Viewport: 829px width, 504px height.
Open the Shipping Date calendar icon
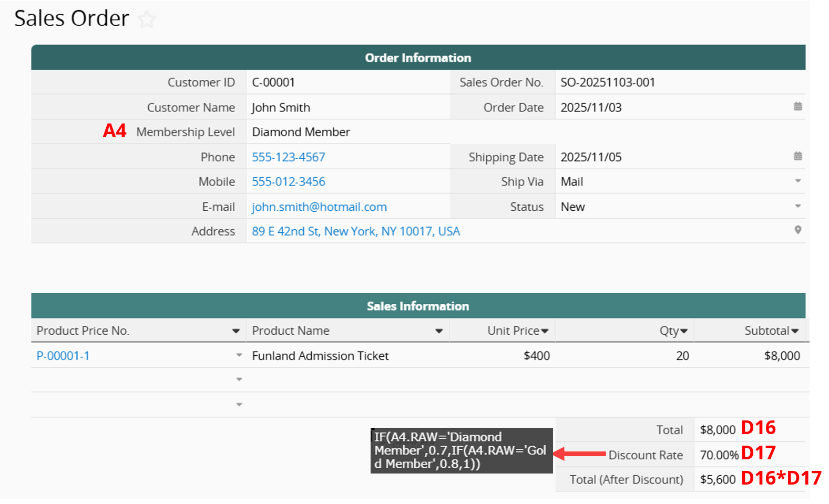[797, 156]
